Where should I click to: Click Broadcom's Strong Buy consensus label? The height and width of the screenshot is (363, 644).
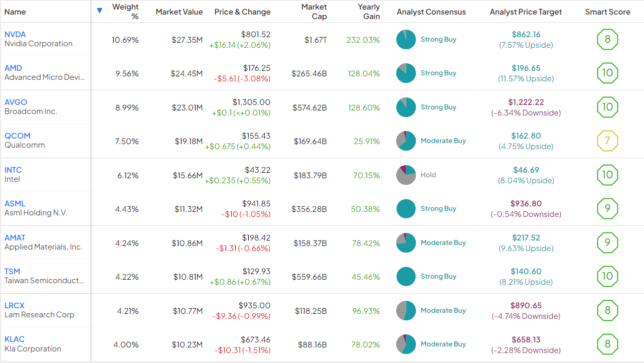[438, 107]
